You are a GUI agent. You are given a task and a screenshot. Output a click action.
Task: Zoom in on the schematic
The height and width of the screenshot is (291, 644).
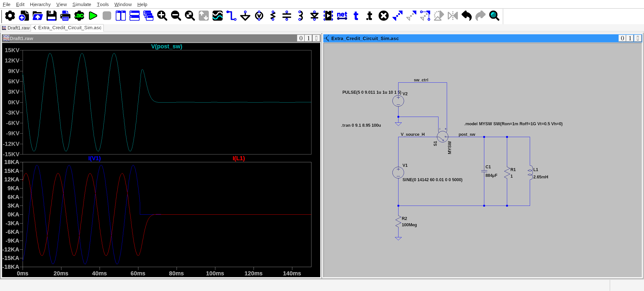pyautogui.click(x=162, y=16)
